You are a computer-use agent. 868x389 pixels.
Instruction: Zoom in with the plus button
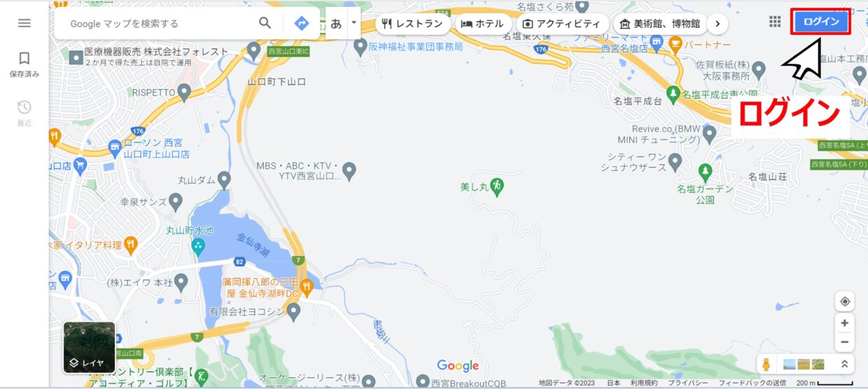pyautogui.click(x=845, y=323)
